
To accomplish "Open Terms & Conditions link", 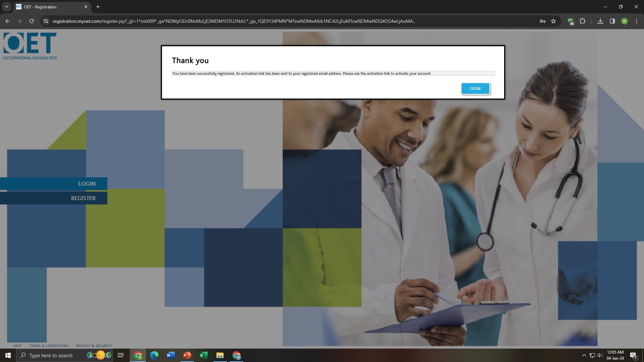I will [x=49, y=346].
